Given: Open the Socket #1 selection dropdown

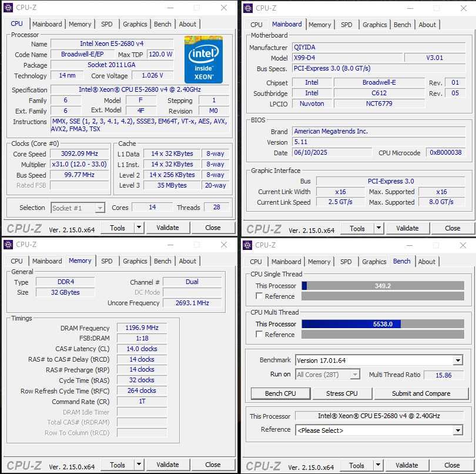Looking at the screenshot, I should point(78,208).
